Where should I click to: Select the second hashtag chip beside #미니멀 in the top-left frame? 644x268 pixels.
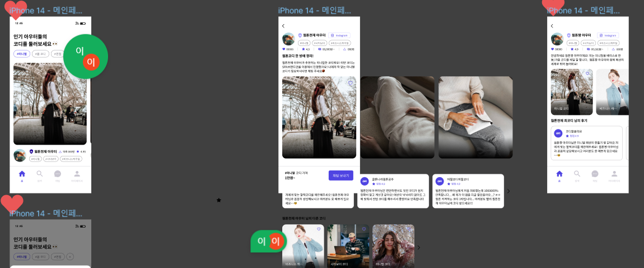[x=41, y=54]
